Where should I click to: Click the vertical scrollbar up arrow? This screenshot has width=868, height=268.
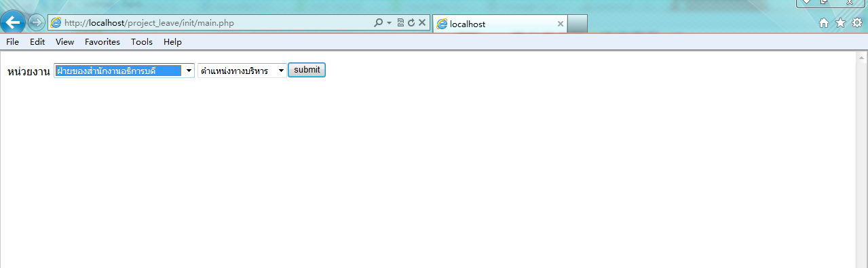click(x=862, y=58)
